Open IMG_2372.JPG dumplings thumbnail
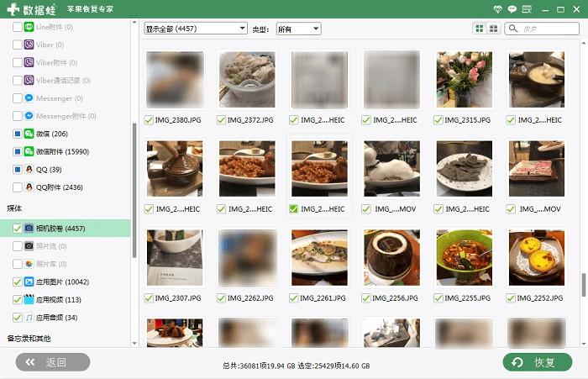The width and height of the screenshot is (588, 379). pyautogui.click(x=247, y=80)
